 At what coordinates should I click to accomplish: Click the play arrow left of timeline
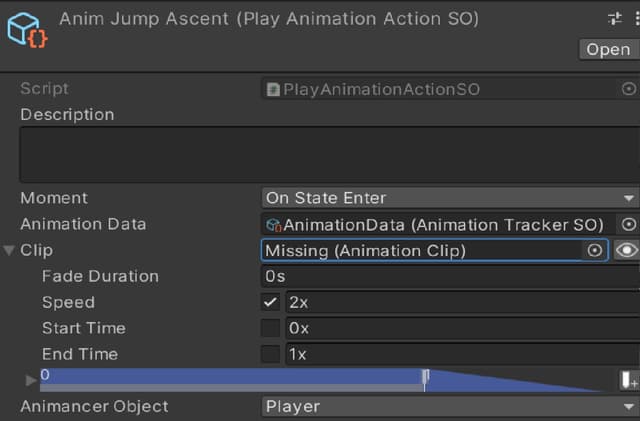(x=31, y=380)
